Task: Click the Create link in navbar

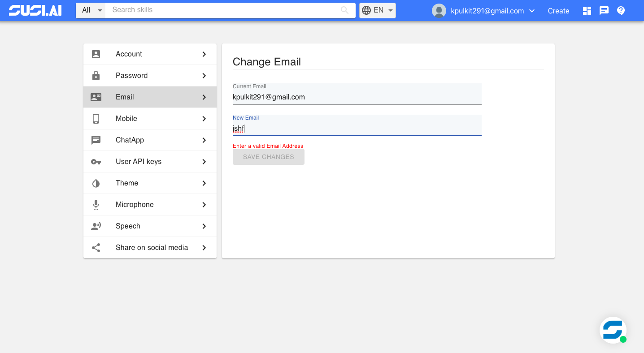Action: (x=558, y=11)
